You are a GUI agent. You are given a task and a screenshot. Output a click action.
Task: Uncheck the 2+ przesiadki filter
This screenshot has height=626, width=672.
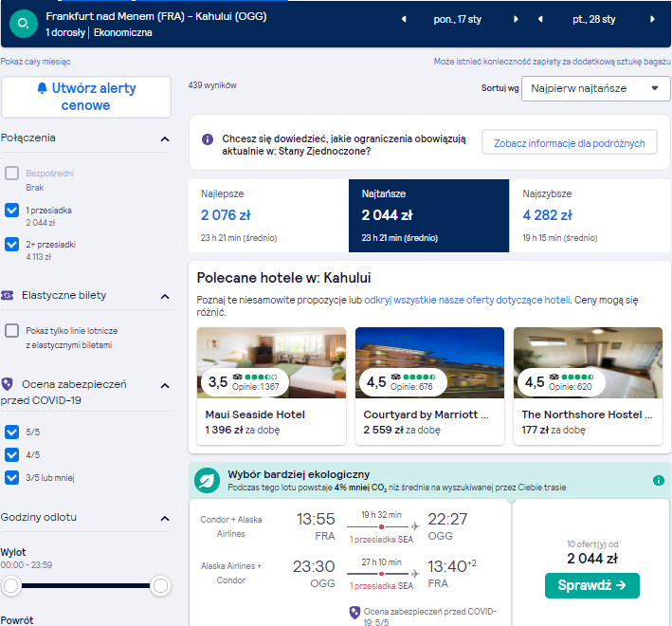pos(12,245)
